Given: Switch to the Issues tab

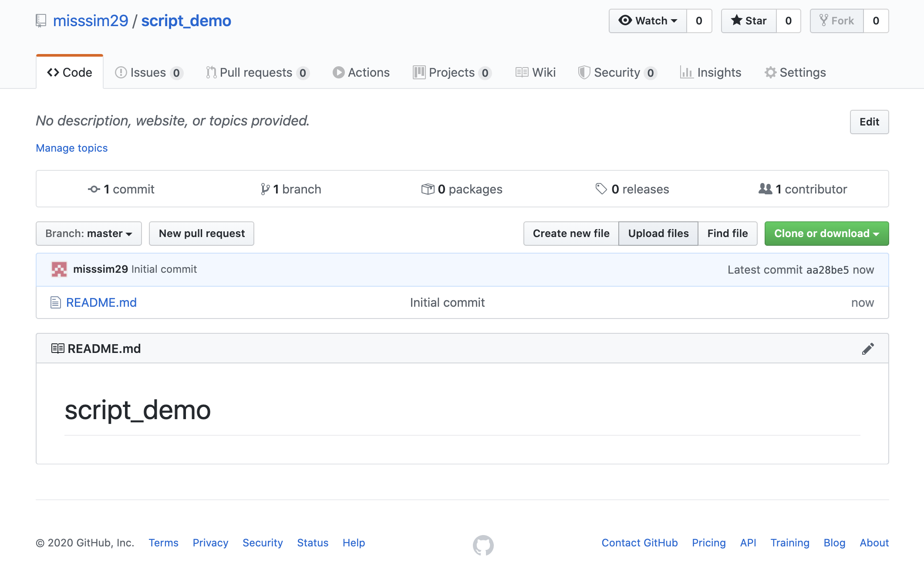Looking at the screenshot, I should [x=148, y=72].
